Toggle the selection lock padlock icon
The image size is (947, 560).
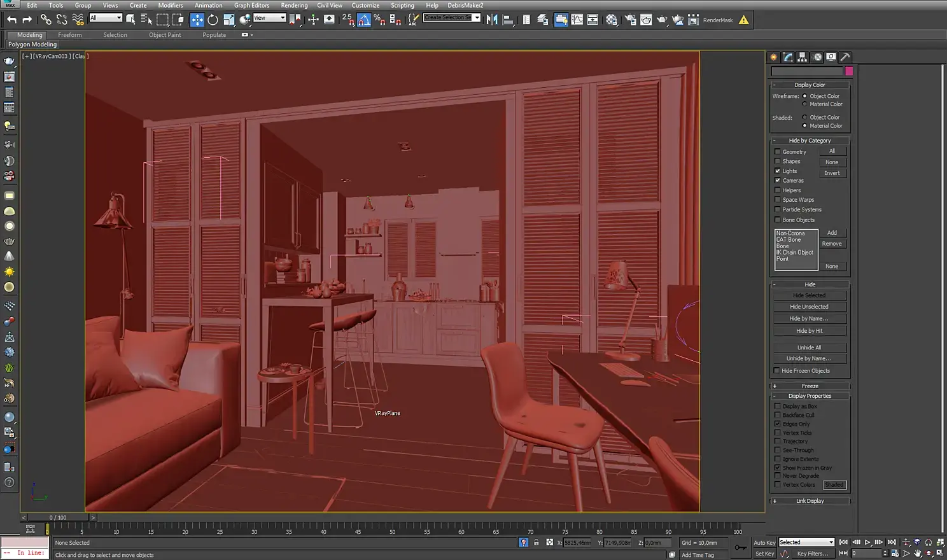536,543
